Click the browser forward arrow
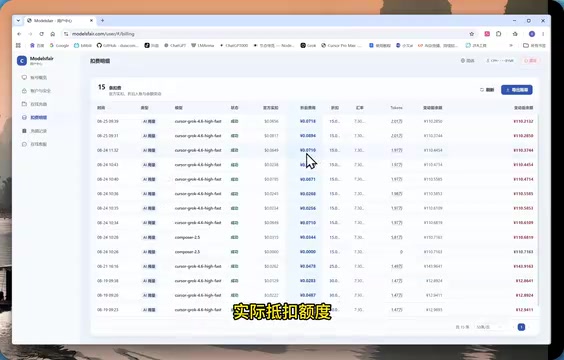The height and width of the screenshot is (360, 564). [x=30, y=34]
